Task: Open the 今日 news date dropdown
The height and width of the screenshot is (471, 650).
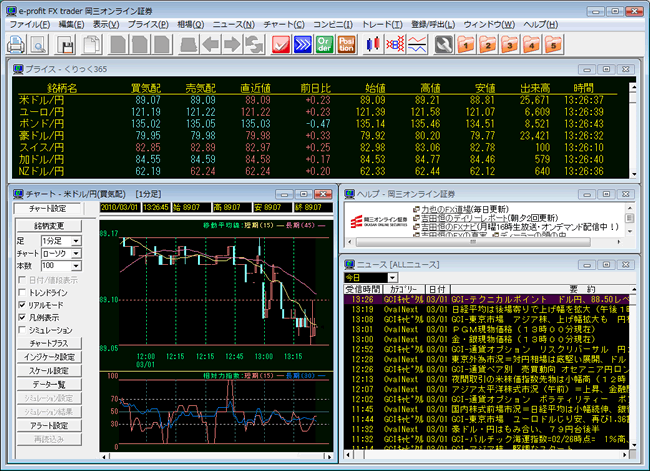Action: click(392, 277)
